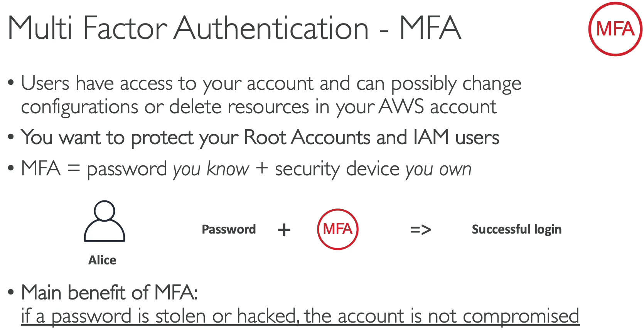This screenshot has height=333, width=644.
Task: Click the words security device
Action: [337, 169]
